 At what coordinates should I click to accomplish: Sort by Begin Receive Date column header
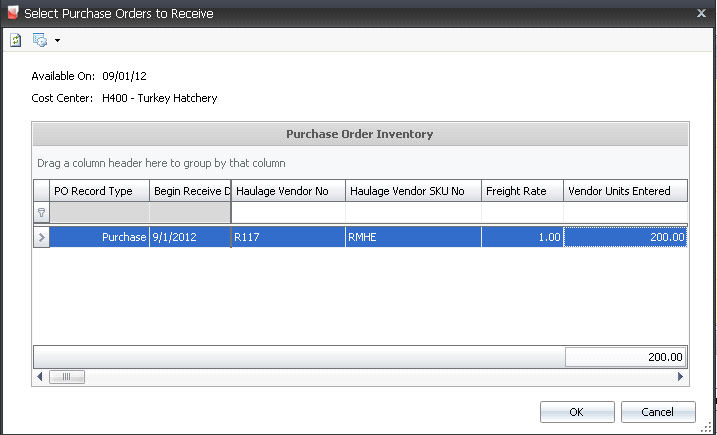point(190,191)
